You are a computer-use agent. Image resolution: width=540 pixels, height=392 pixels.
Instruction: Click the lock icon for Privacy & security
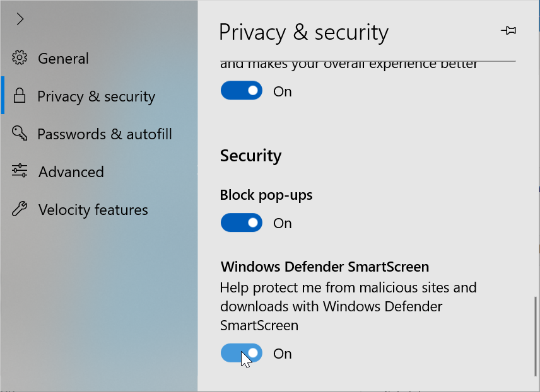[20, 96]
